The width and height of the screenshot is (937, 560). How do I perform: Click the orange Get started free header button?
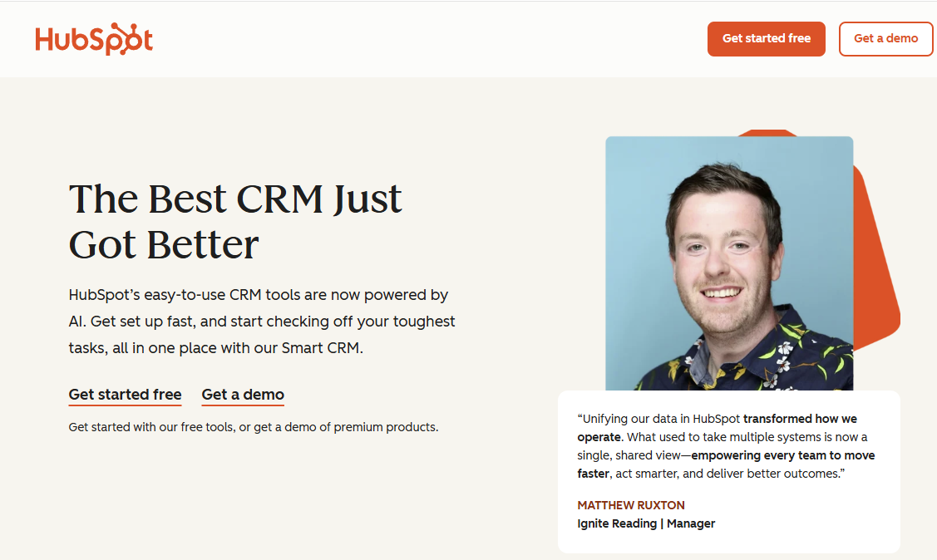[766, 39]
